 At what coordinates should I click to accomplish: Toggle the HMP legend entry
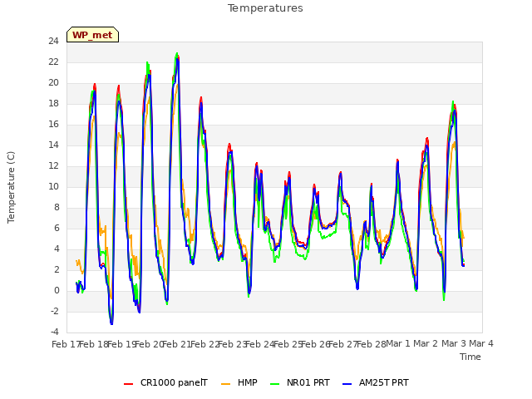239,383
